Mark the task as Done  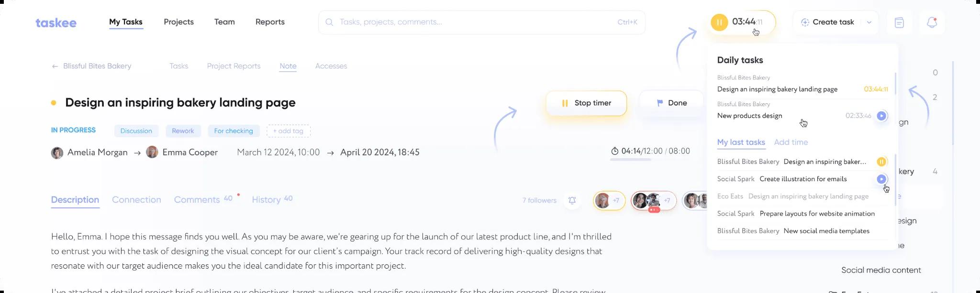671,103
